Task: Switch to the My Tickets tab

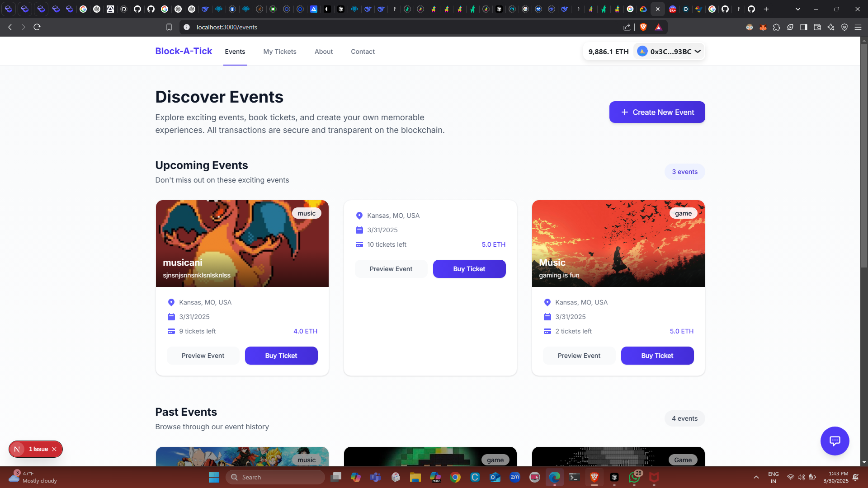Action: click(x=280, y=52)
